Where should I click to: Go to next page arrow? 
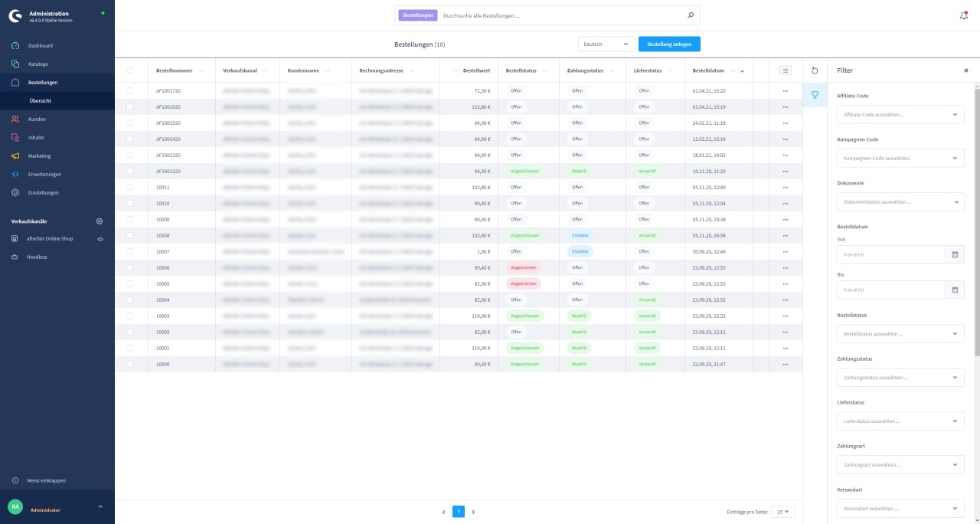tap(473, 512)
